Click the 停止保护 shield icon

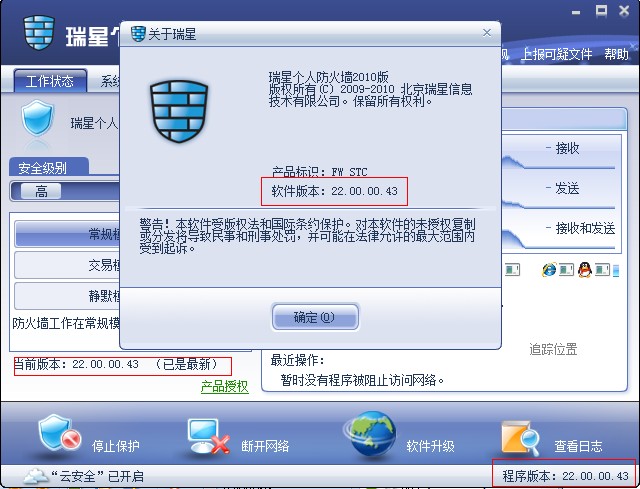[x=59, y=433]
